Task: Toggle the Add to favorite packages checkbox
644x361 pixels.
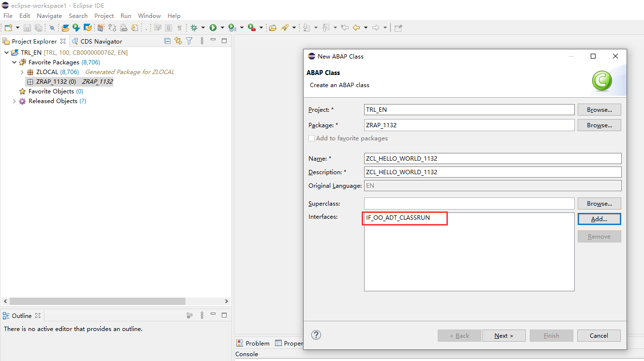Action: [x=311, y=138]
